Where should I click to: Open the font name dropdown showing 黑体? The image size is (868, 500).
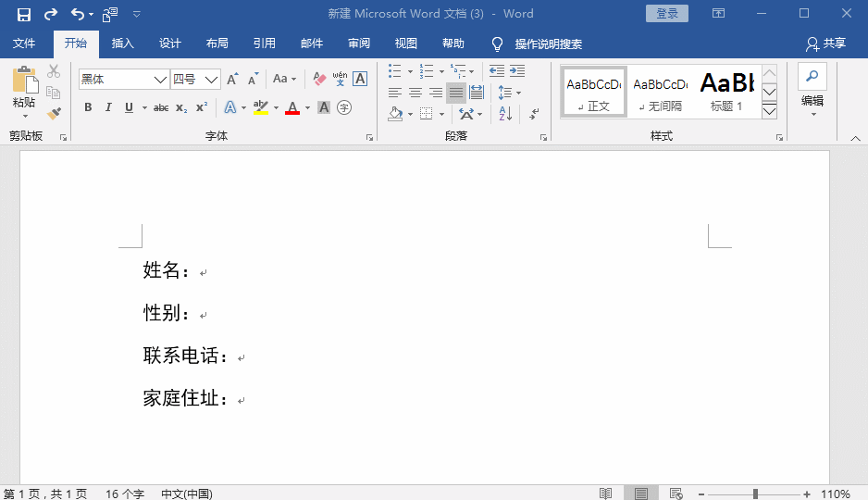pyautogui.click(x=160, y=80)
